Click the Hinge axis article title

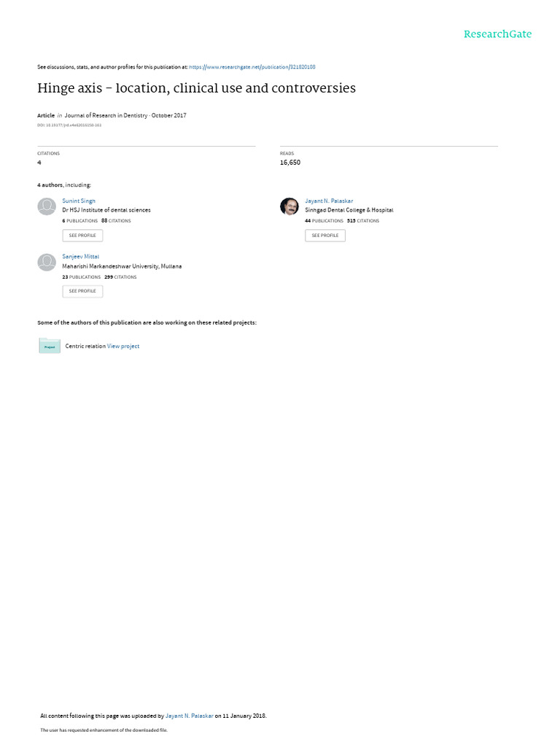[x=197, y=88]
